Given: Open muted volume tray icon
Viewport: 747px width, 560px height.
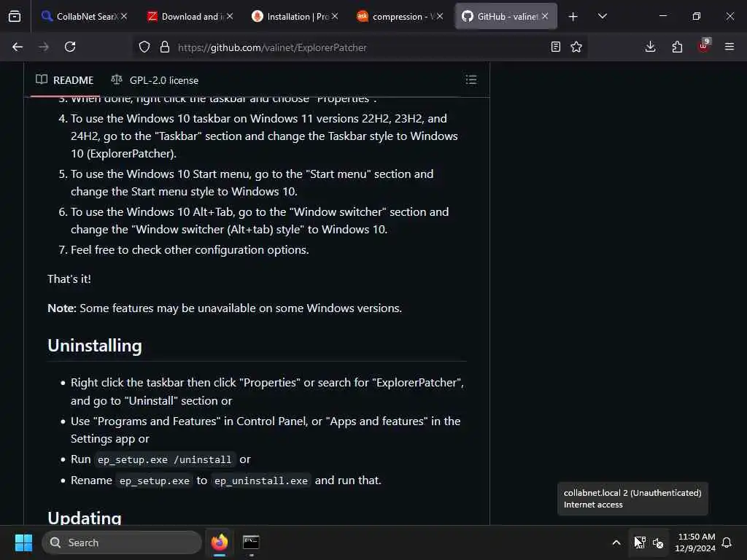Looking at the screenshot, I should click(x=659, y=542).
